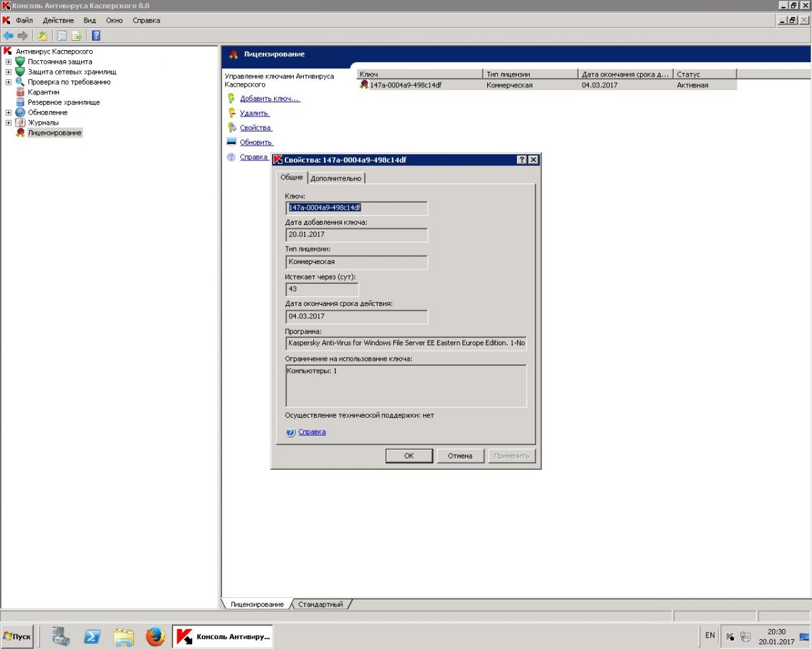The width and height of the screenshot is (812, 650).
Task: Open PowerShell from the taskbar
Action: pos(93,636)
